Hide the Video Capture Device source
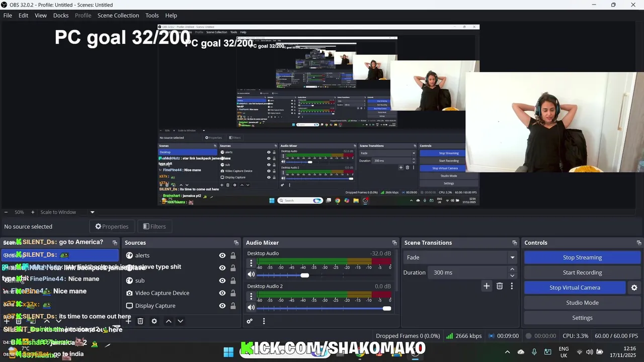Image resolution: width=644 pixels, height=362 pixels. pyautogui.click(x=222, y=293)
